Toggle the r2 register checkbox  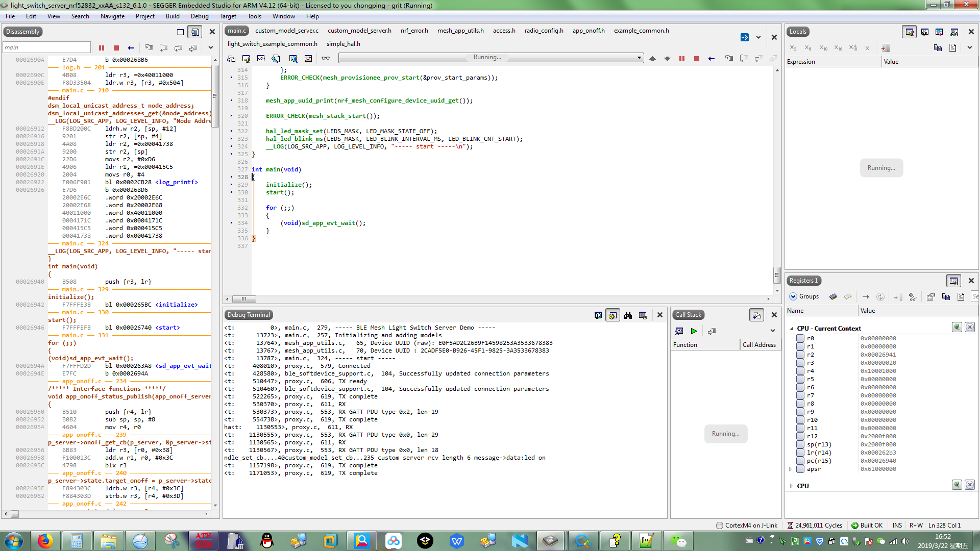800,355
